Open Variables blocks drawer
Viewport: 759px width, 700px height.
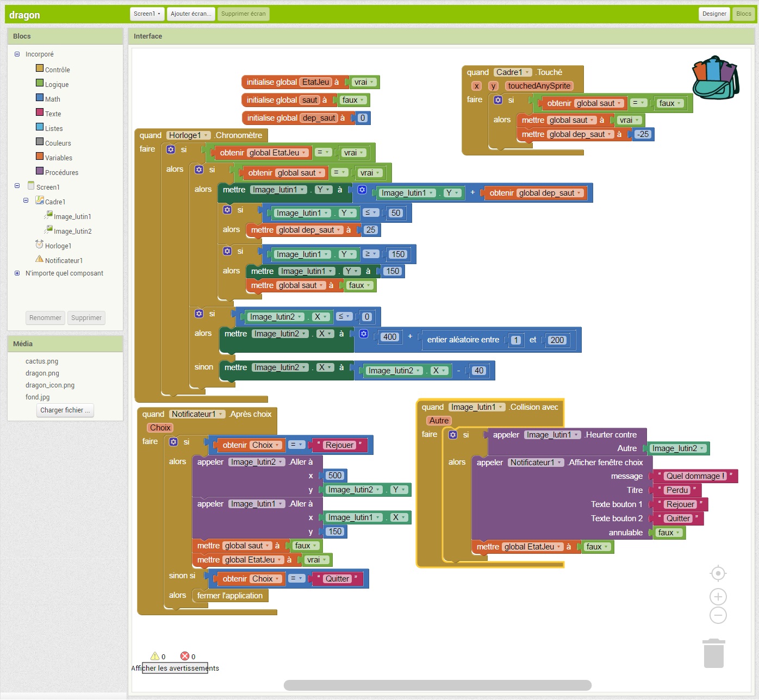[x=58, y=158]
